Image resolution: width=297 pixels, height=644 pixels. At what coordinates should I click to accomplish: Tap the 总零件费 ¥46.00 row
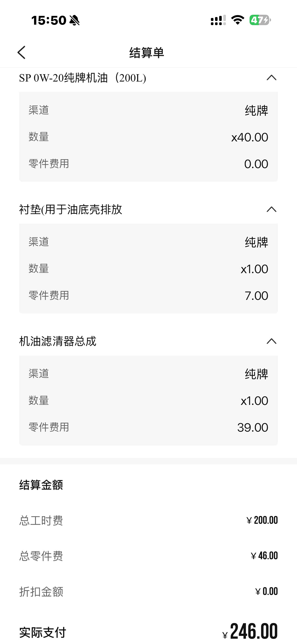coord(148,556)
